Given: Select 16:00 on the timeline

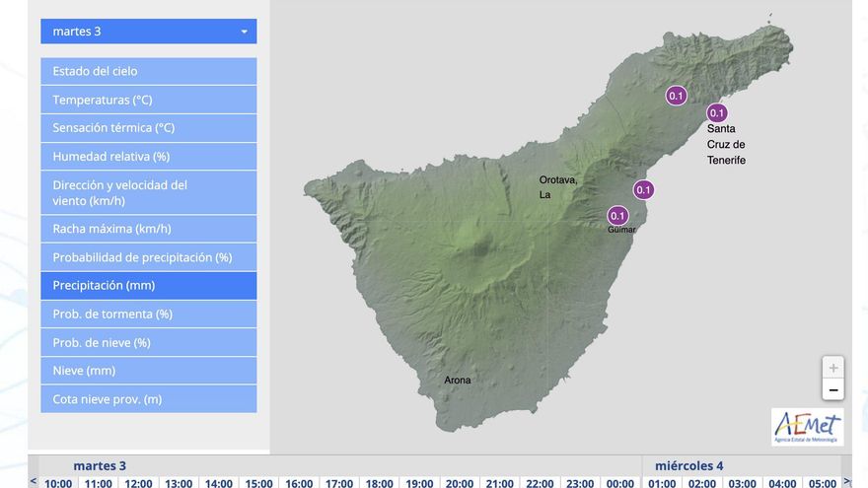Looking at the screenshot, I should coord(299,483).
